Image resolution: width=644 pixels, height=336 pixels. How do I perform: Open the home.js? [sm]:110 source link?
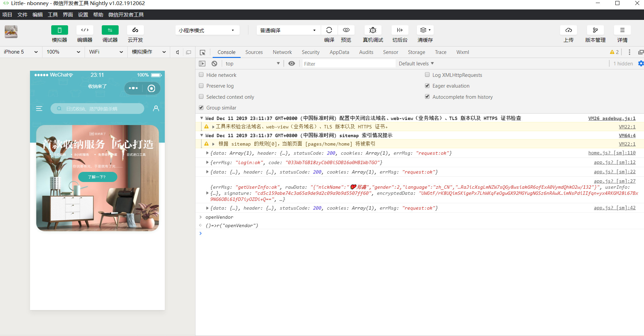coord(612,153)
